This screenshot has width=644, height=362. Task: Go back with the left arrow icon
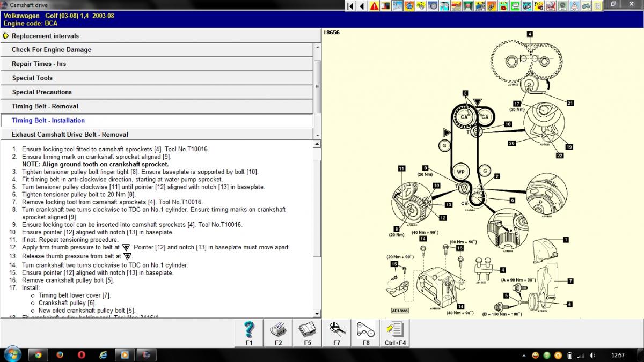click(362, 6)
